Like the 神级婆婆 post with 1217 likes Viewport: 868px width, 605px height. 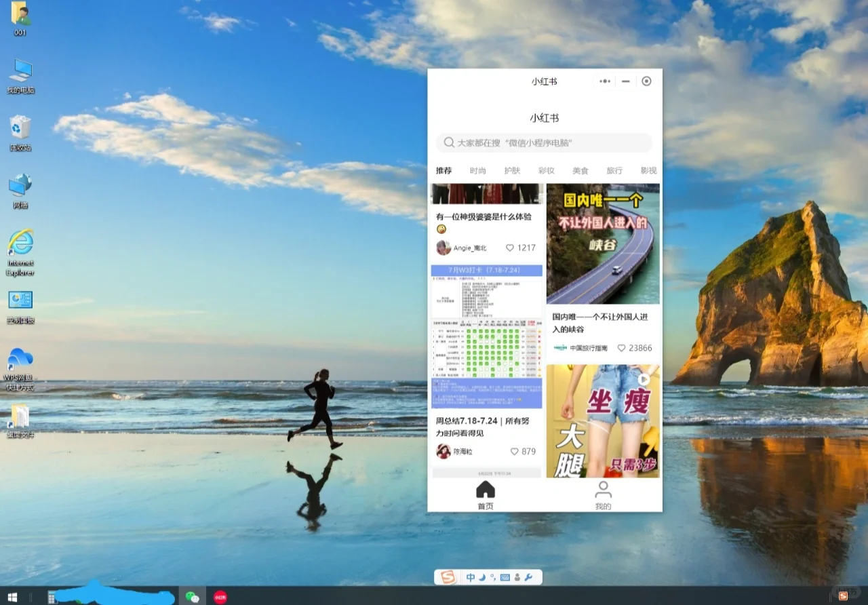pos(510,248)
